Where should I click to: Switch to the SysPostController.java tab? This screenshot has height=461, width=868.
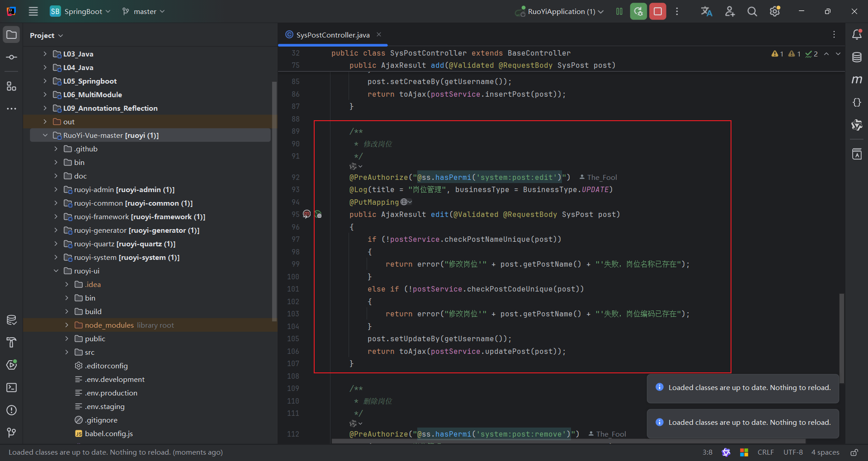[333, 35]
